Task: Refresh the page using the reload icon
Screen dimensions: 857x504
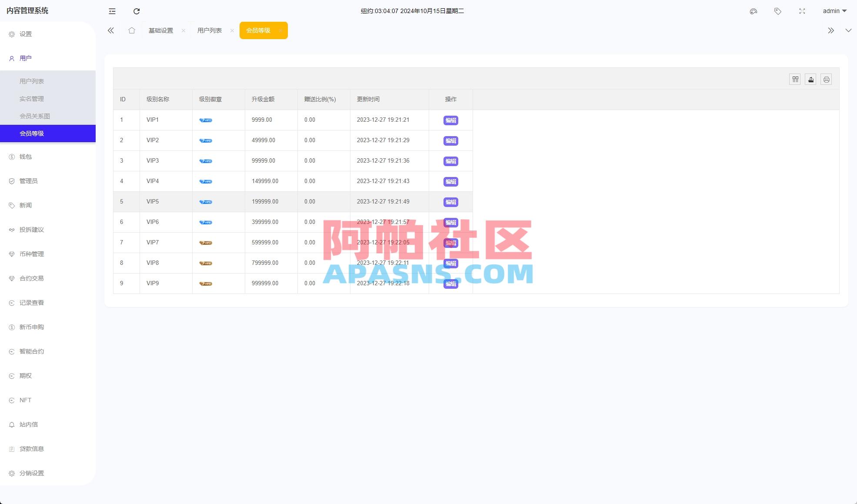Action: coord(137,11)
